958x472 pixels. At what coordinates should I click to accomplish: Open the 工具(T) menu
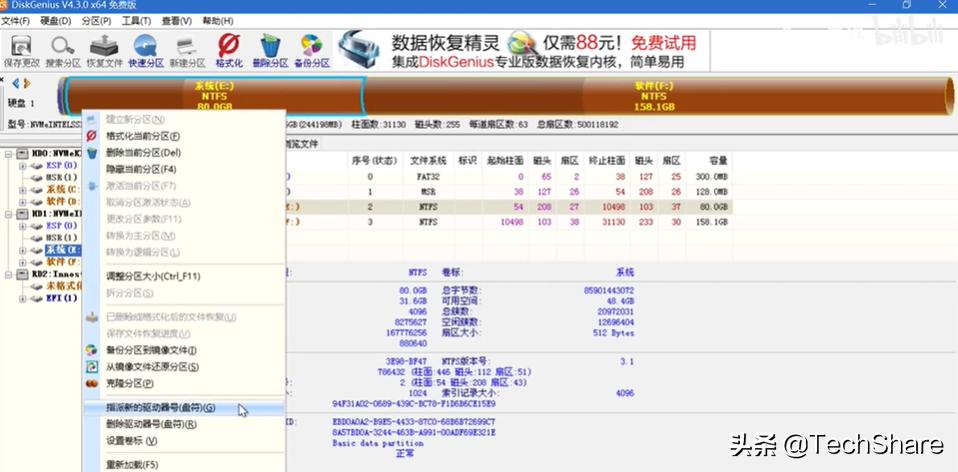tap(136, 21)
